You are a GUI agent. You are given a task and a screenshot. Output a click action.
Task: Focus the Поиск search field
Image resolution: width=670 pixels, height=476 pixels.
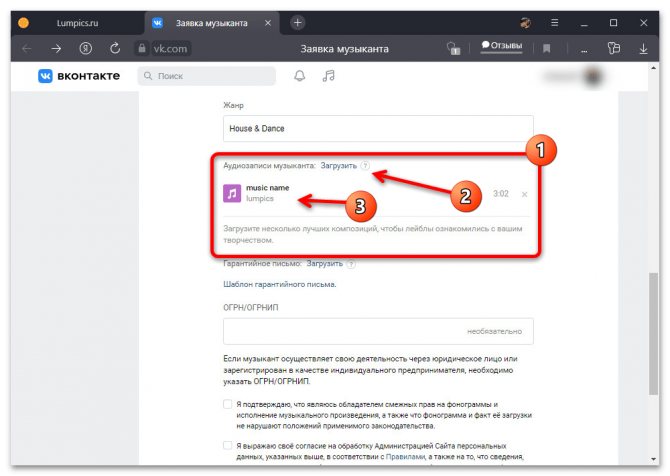[x=206, y=76]
